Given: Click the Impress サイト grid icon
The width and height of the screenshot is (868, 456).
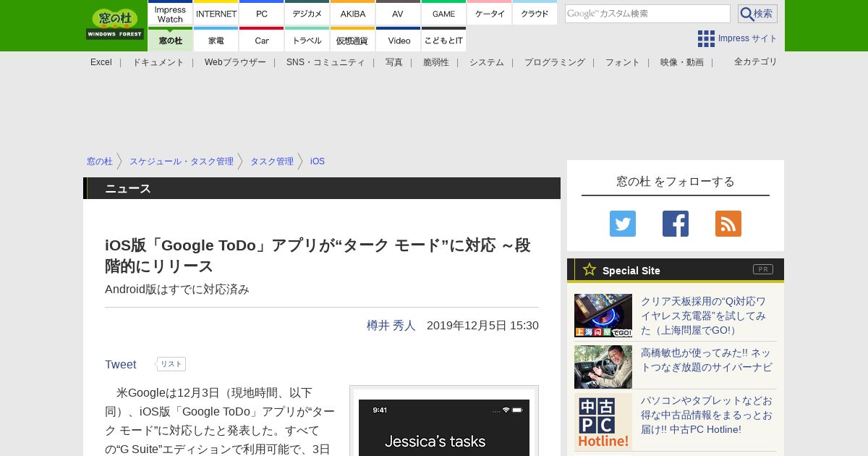Looking at the screenshot, I should (706, 38).
